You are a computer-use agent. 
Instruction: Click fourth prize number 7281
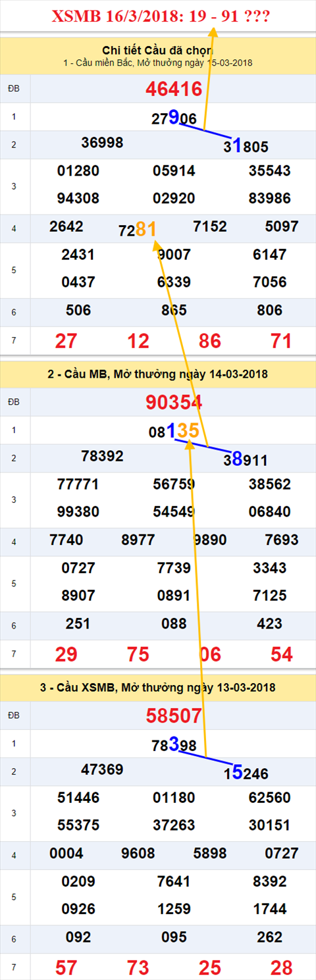click(x=138, y=230)
